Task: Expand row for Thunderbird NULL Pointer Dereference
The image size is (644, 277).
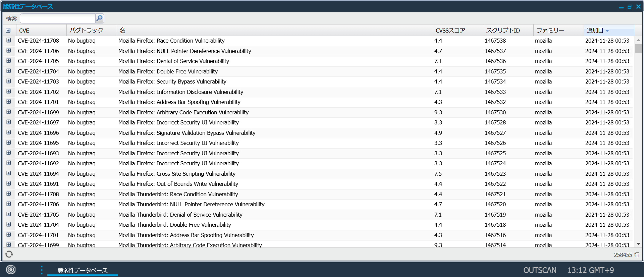Action: 9,204
